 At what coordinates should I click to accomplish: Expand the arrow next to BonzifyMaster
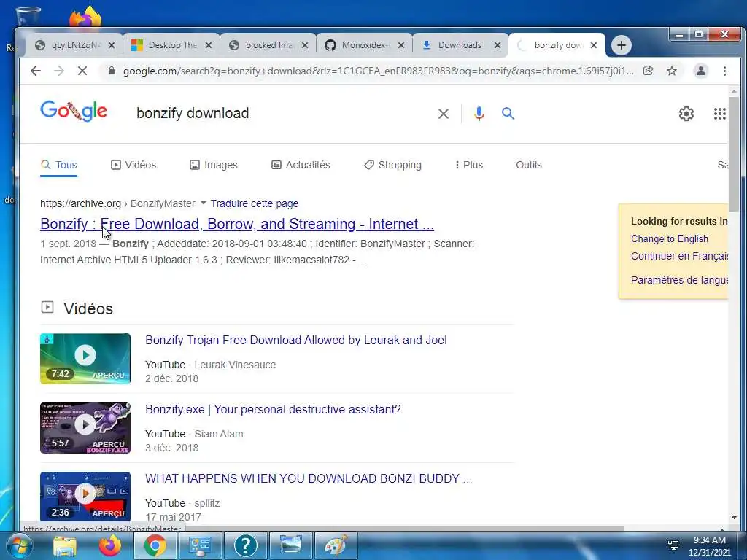204,203
